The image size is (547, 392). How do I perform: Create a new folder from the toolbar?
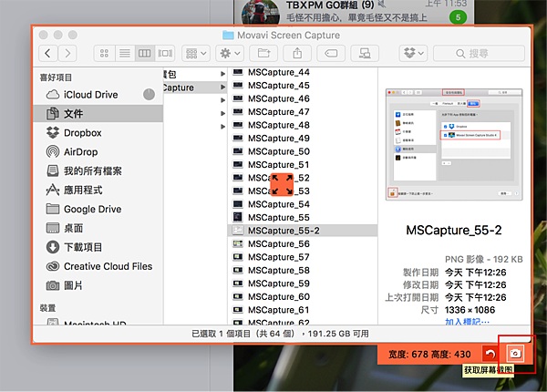click(263, 54)
